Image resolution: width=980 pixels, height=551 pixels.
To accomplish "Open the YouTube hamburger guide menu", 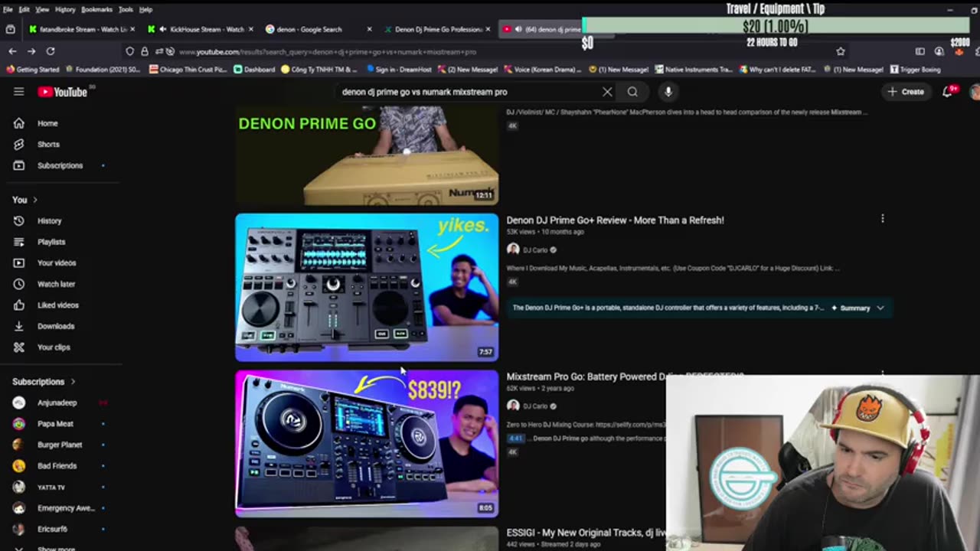I will (18, 92).
